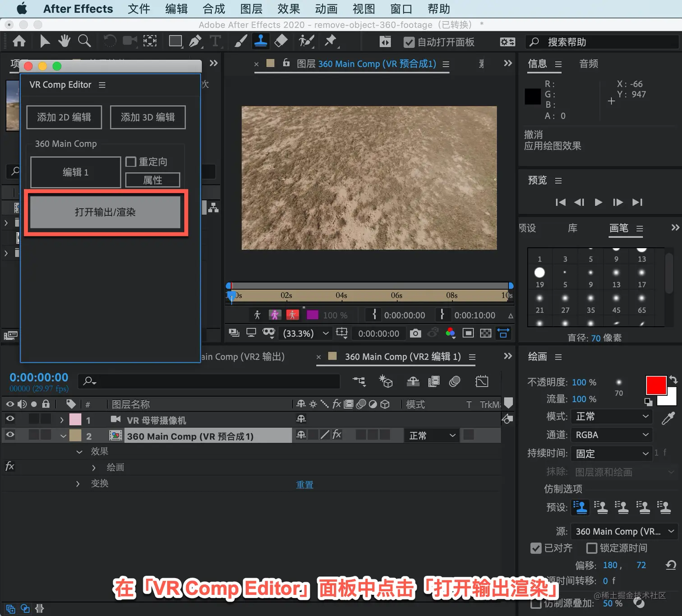The image size is (682, 616).
Task: Toggle transparency grid icon in viewer
Action: point(486,333)
